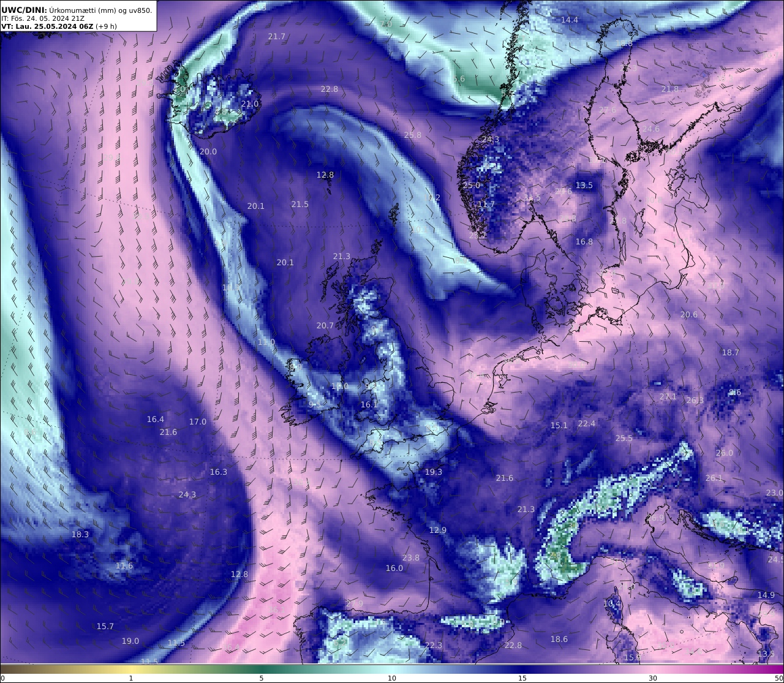Click the 24.5 value on the map
The image size is (784, 683).
(x=775, y=559)
